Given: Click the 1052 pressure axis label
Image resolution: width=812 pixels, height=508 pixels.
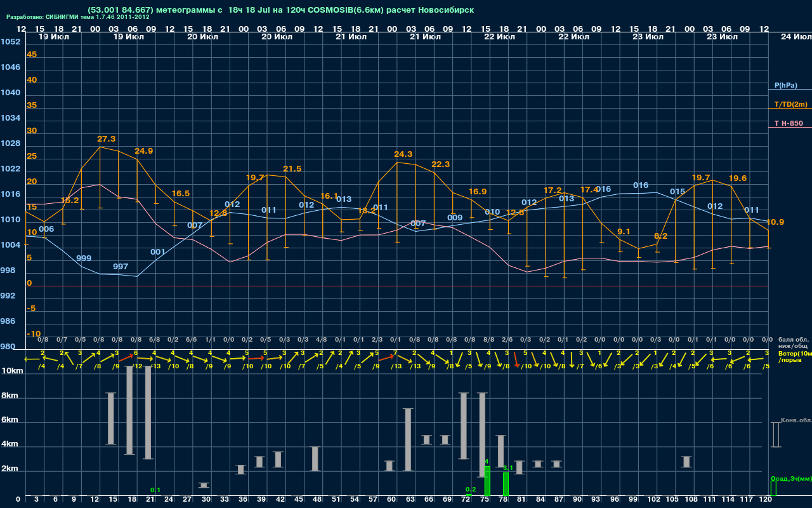Looking at the screenshot, I should pyautogui.click(x=10, y=42).
